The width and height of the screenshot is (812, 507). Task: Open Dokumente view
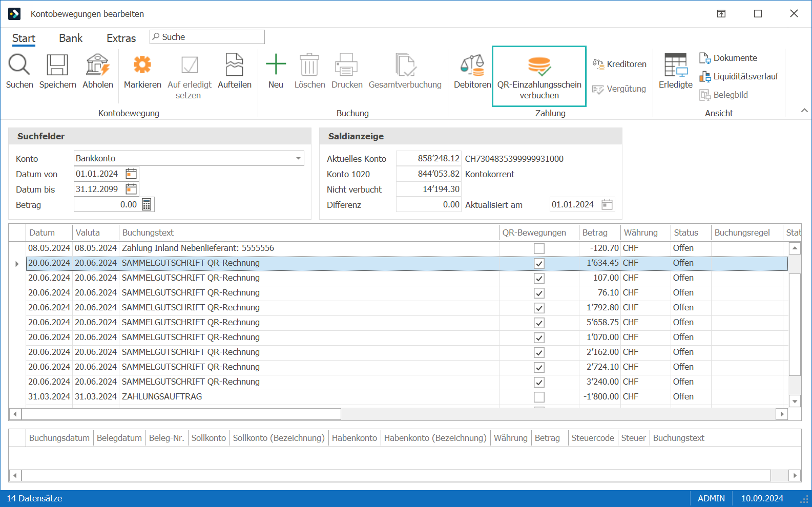(x=728, y=58)
